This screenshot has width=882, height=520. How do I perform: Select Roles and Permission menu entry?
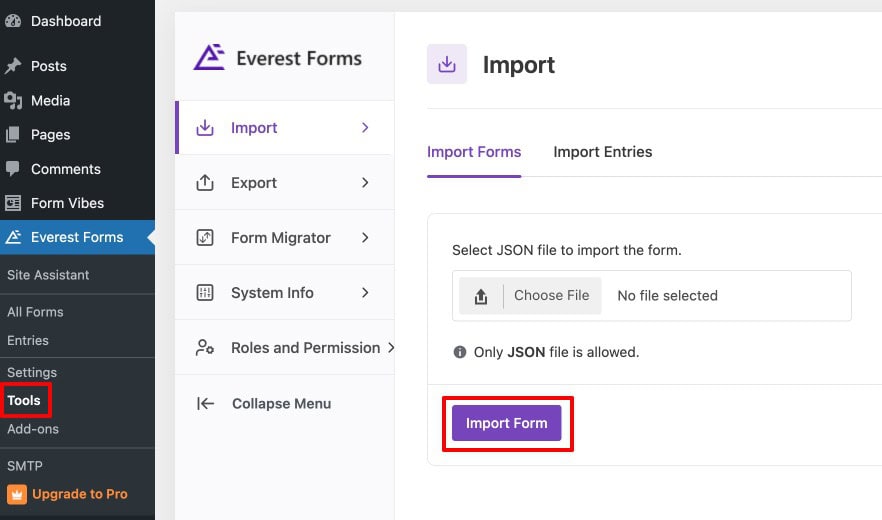point(285,348)
